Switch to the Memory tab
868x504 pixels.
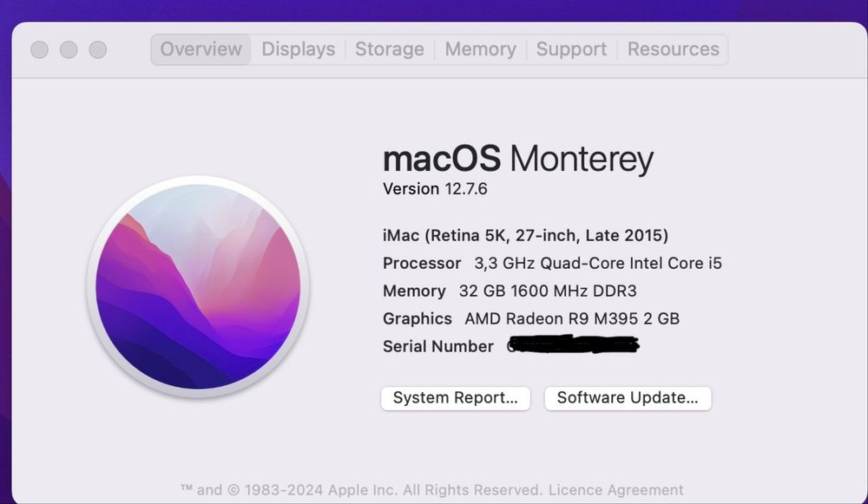point(481,49)
